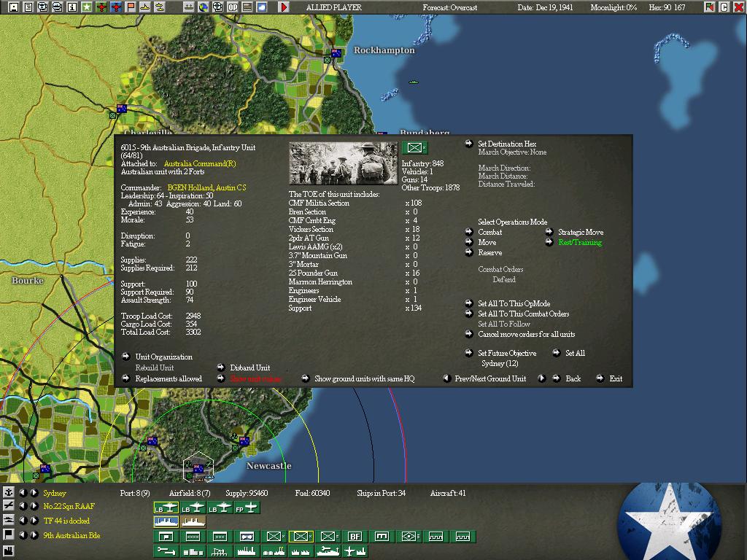Select the docked TF 44 ship icon

pyautogui.click(x=166, y=522)
